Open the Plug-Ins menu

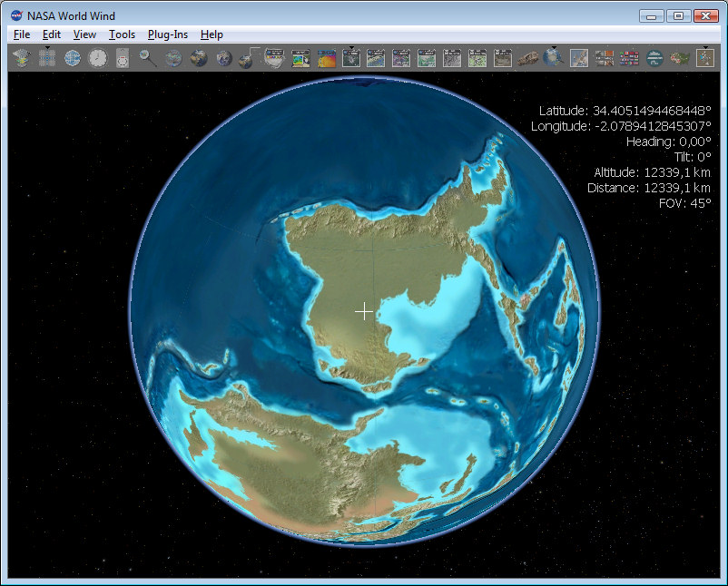coord(168,34)
